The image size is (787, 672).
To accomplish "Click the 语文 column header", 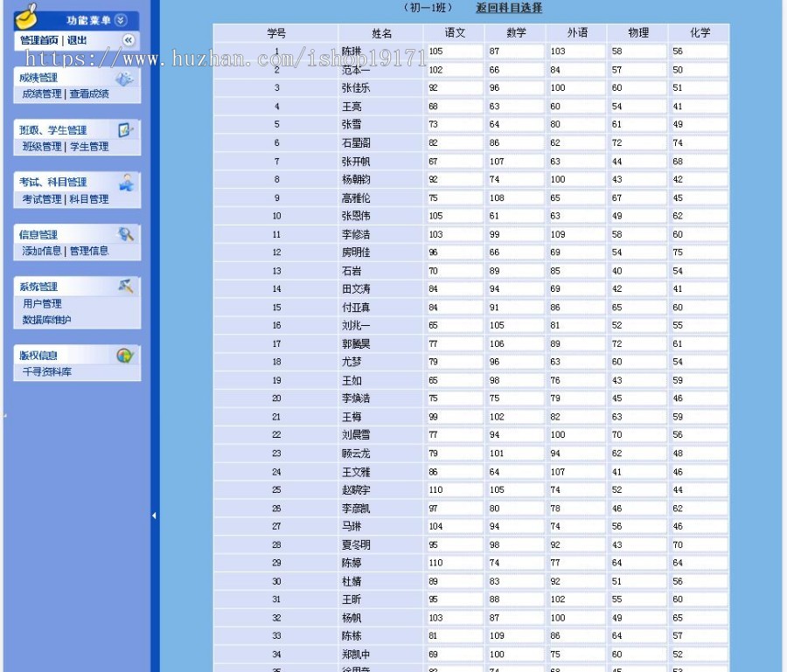I will pos(455,33).
